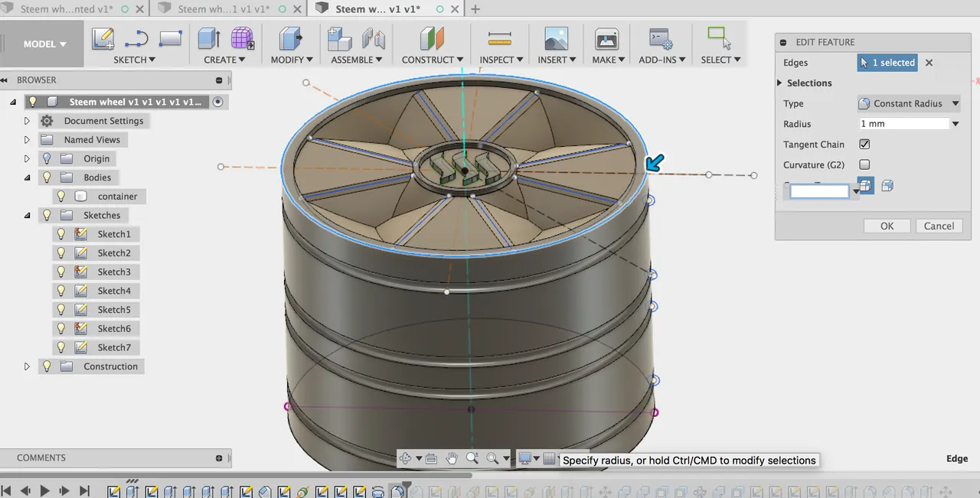
Task: Expand the Construction folder
Action: pos(27,366)
